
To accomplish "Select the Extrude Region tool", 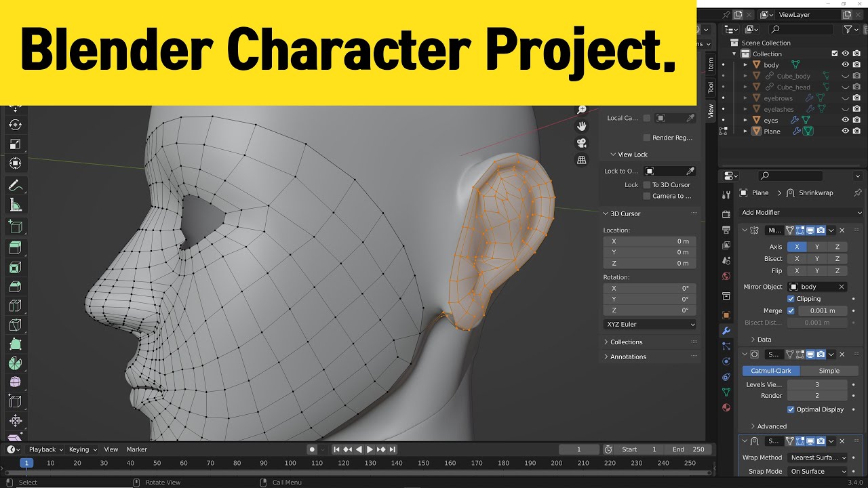I will (15, 249).
